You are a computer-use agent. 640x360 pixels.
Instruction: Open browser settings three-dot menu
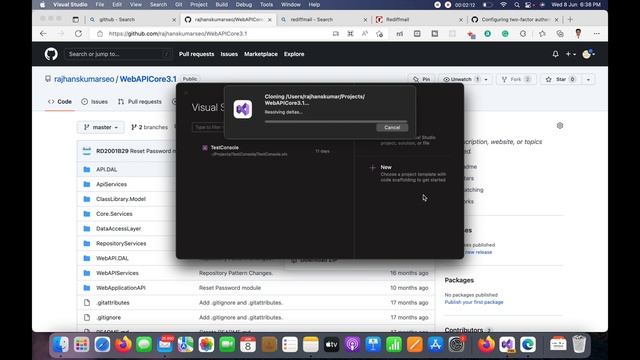click(x=597, y=34)
